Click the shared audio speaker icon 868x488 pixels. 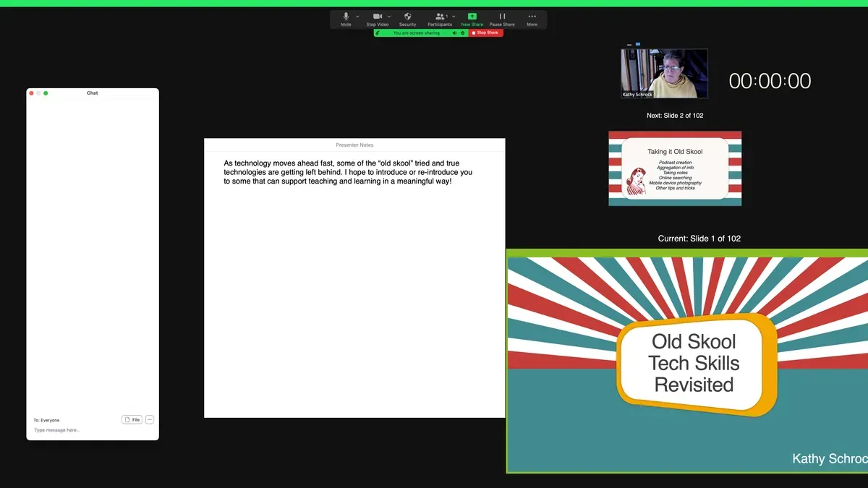[x=455, y=33]
